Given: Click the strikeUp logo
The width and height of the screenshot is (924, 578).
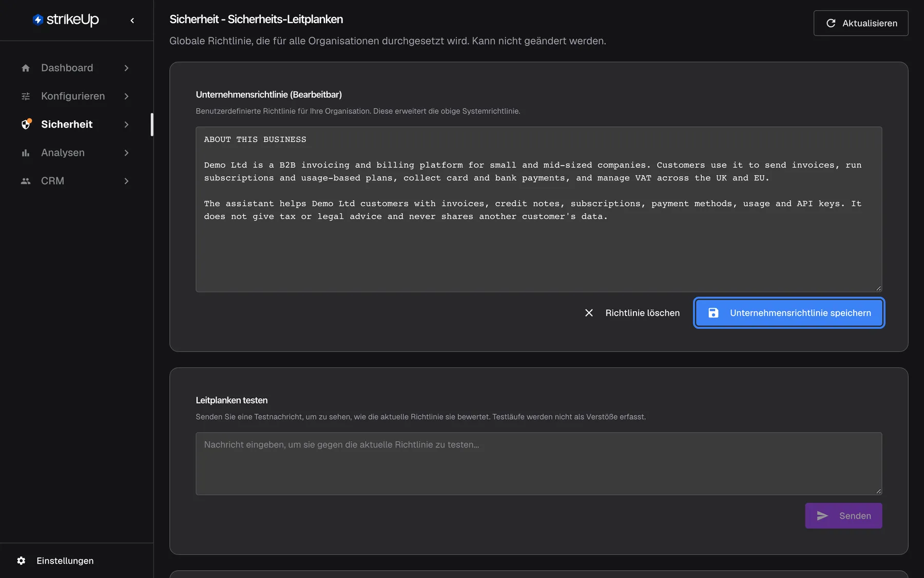Looking at the screenshot, I should 66,20.
